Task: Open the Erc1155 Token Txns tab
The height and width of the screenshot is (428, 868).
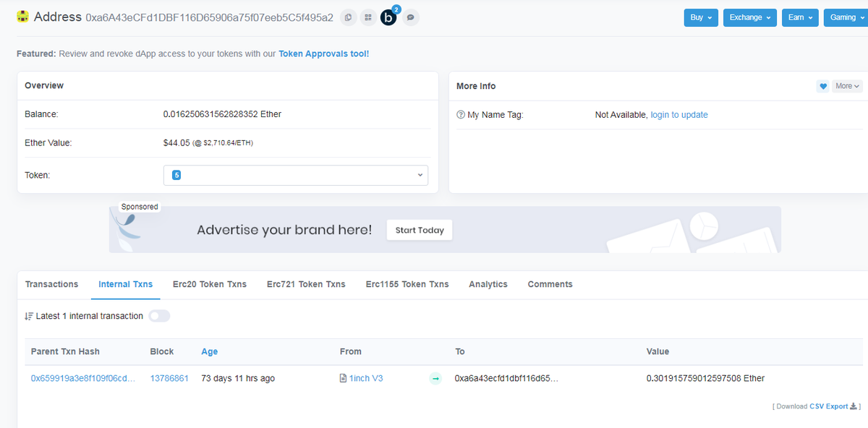Action: tap(407, 284)
